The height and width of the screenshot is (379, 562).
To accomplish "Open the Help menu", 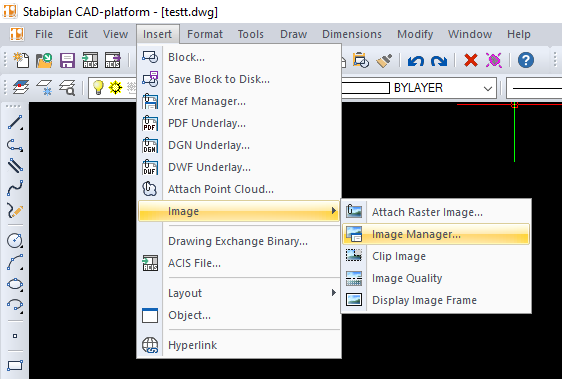I will point(519,34).
